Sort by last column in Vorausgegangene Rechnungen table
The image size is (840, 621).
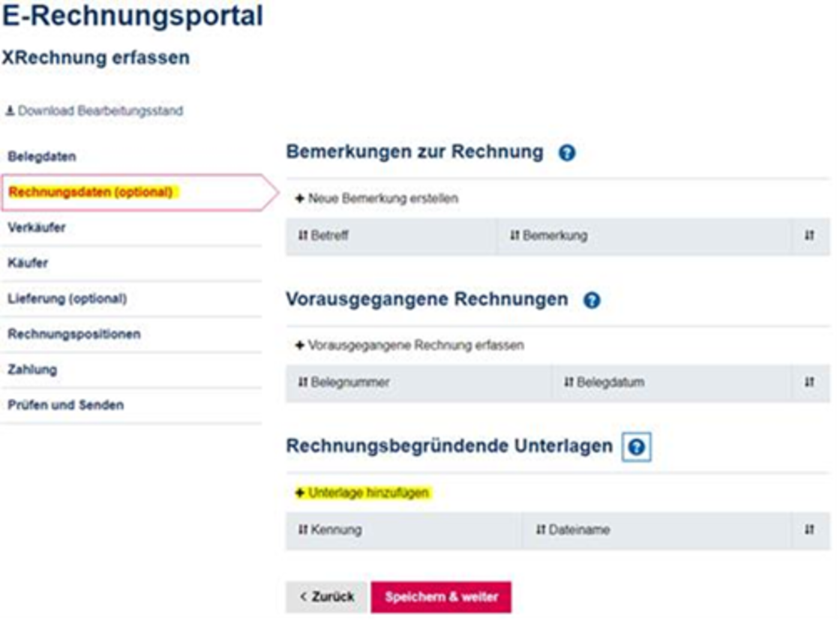coord(809,382)
